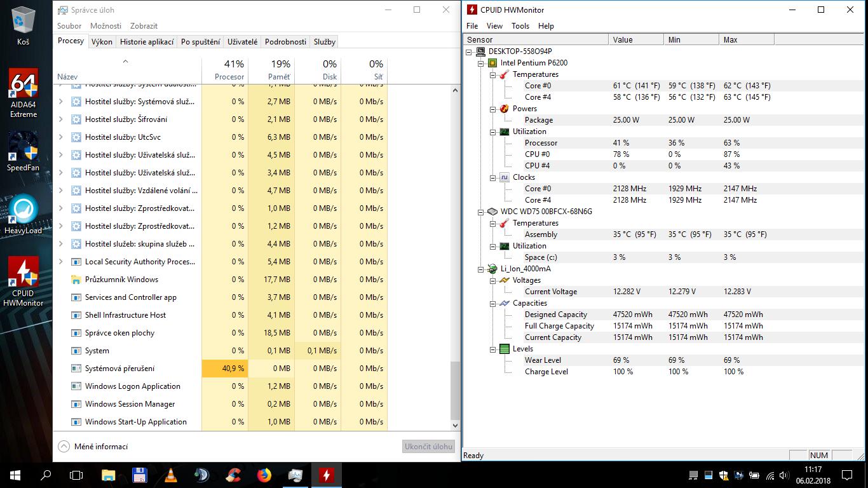The width and height of the screenshot is (868, 488).
Task: Open the Soubor menu in Task Manager
Action: pyautogui.click(x=69, y=26)
